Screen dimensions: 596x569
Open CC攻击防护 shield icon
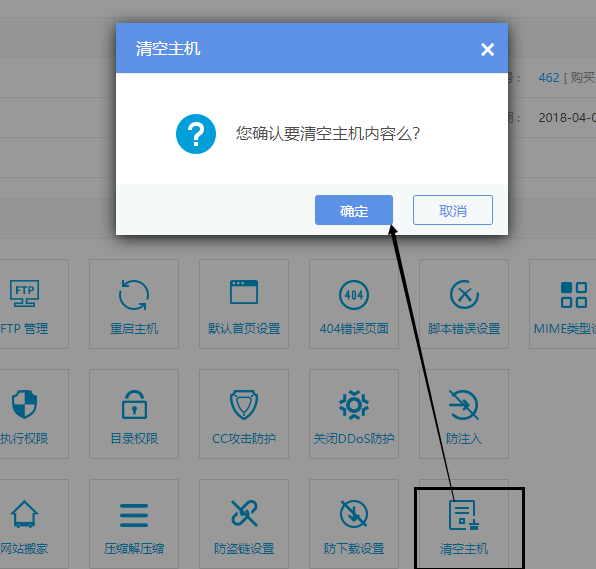pos(244,404)
